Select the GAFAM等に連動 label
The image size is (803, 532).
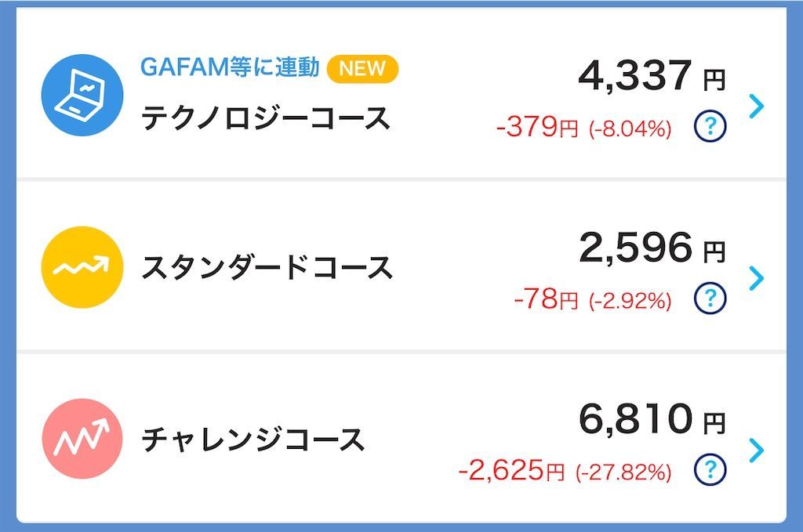[229, 68]
